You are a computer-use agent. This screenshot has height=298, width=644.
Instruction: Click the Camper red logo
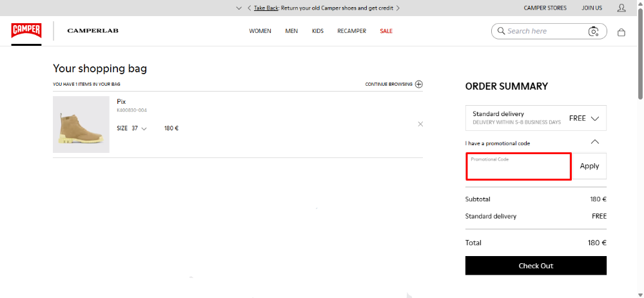[x=26, y=31]
